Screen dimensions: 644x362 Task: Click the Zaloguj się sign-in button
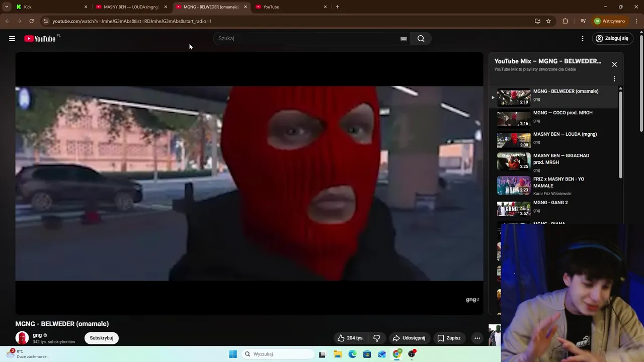coord(612,39)
